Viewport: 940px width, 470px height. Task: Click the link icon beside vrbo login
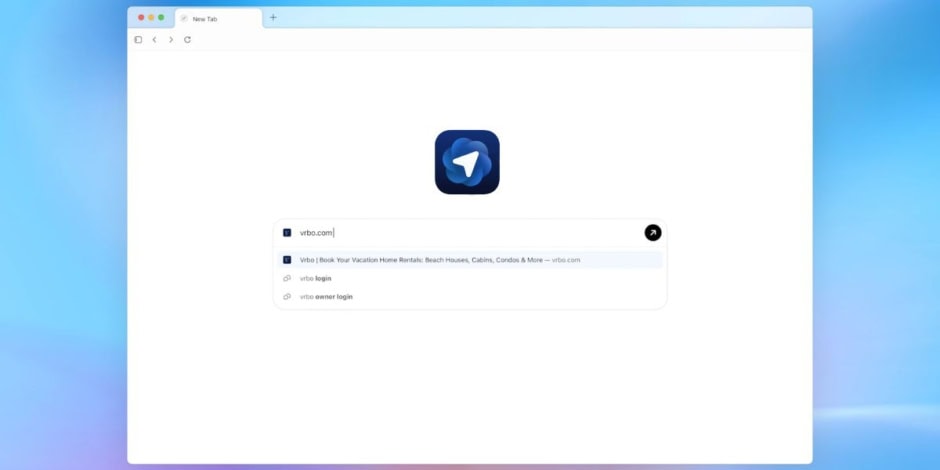[x=287, y=278]
